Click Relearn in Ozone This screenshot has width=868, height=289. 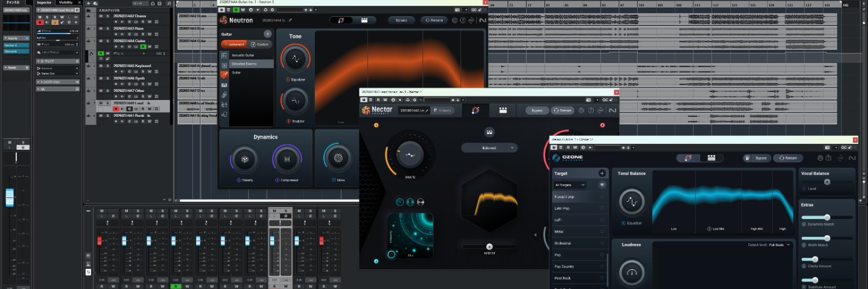[788, 158]
